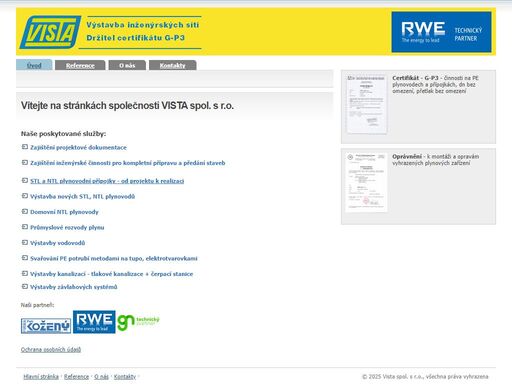This screenshot has width=512, height=384.
Task: Click arrow icon beside Domovní NTL plynovody
Action: pos(25,212)
